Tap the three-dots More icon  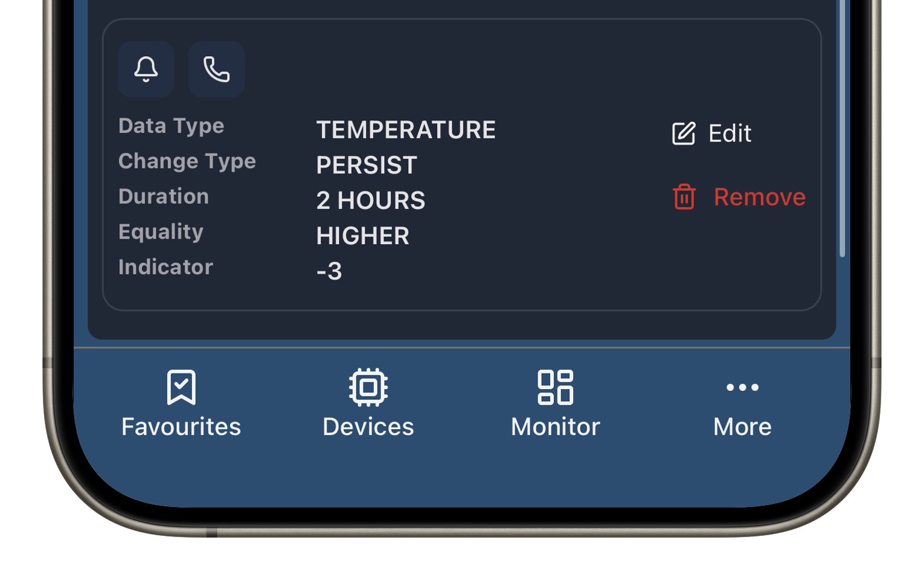click(x=742, y=387)
